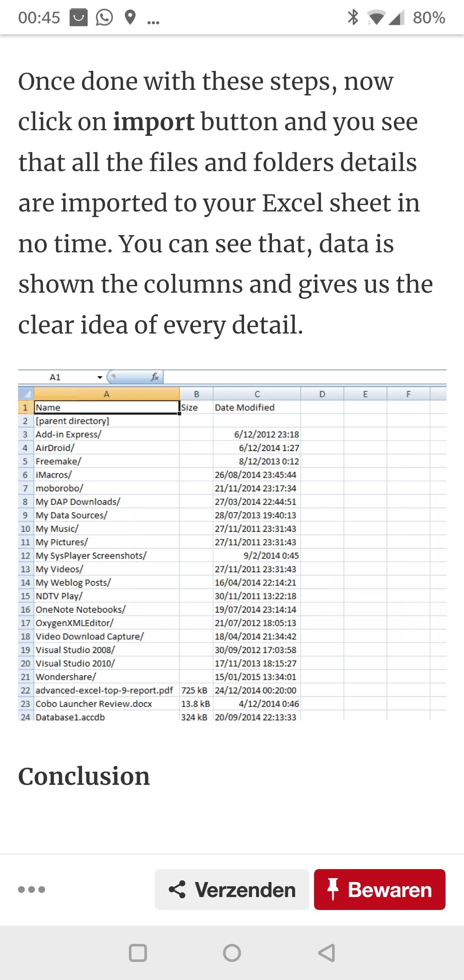This screenshot has width=464, height=980.
Task: Click the fx insert function icon
Action: click(155, 377)
